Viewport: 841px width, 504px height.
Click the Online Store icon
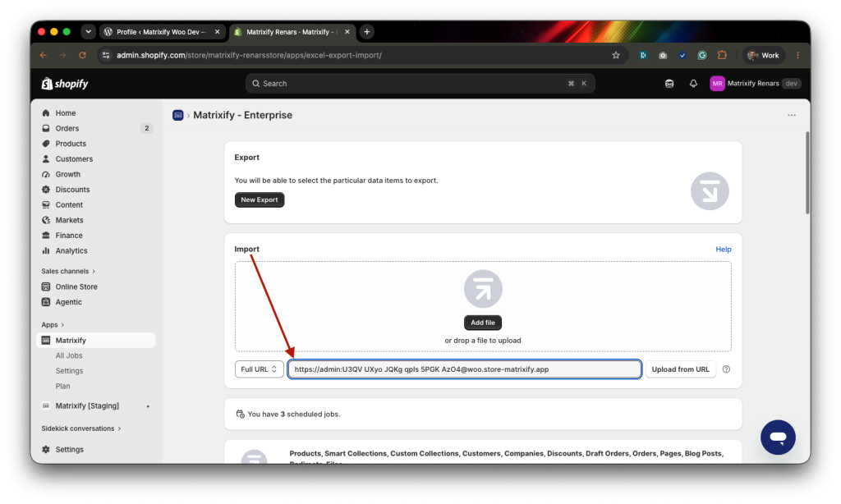click(46, 286)
